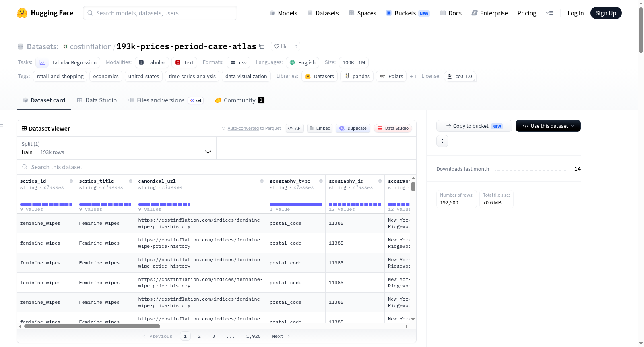
Task: Focus the main search models field
Action: tap(160, 13)
